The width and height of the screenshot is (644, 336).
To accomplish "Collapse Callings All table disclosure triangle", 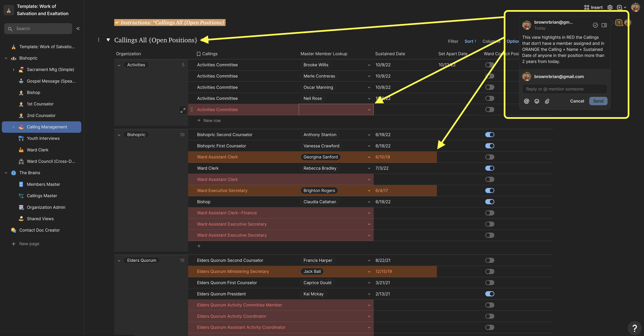I will tap(108, 40).
